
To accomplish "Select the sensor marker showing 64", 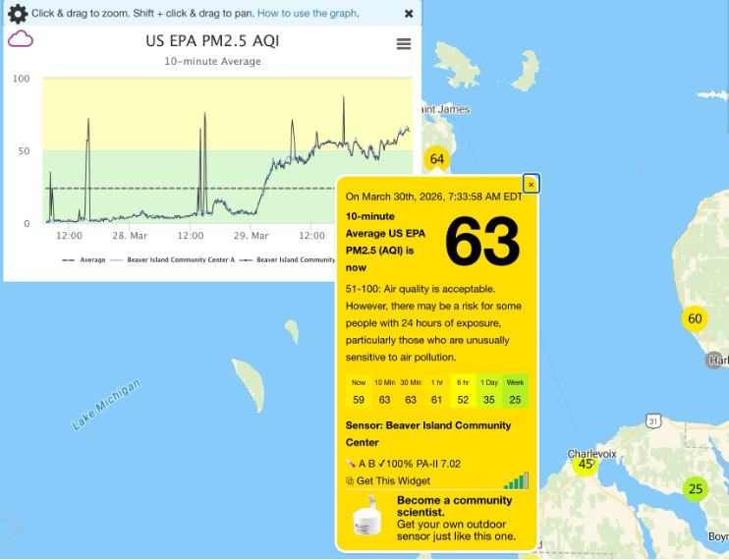I will pos(437,159).
